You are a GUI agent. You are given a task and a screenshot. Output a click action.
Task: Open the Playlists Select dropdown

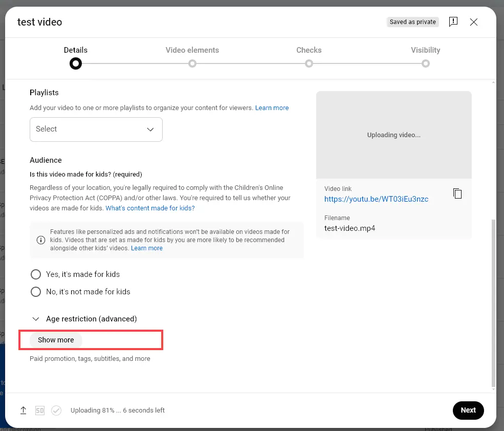click(x=96, y=129)
